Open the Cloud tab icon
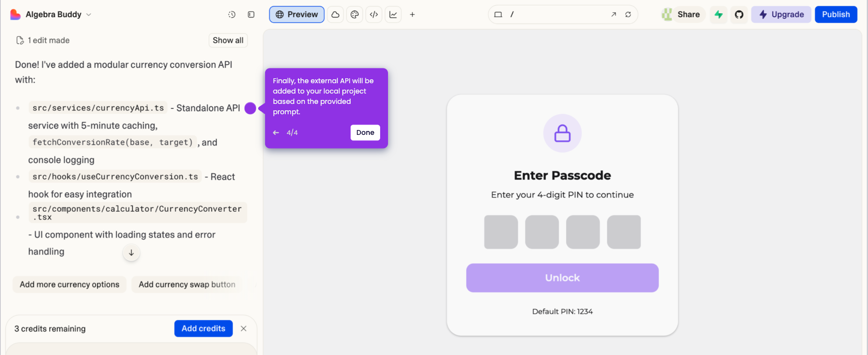The image size is (868, 355). (x=335, y=15)
